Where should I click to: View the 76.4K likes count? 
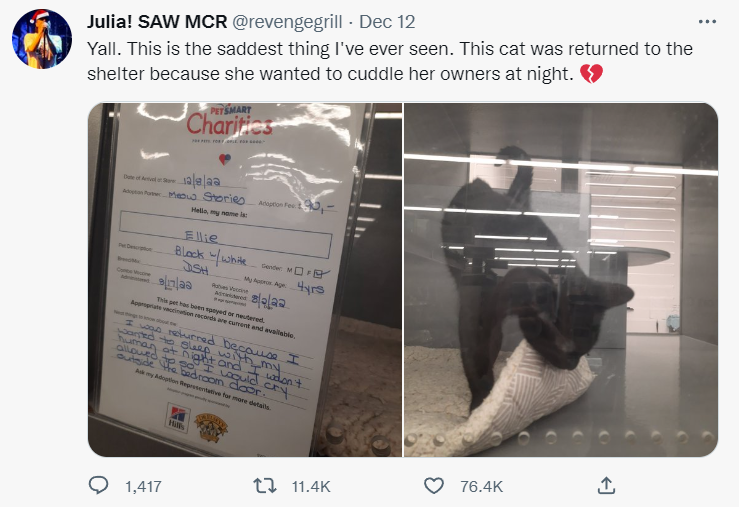tap(481, 486)
